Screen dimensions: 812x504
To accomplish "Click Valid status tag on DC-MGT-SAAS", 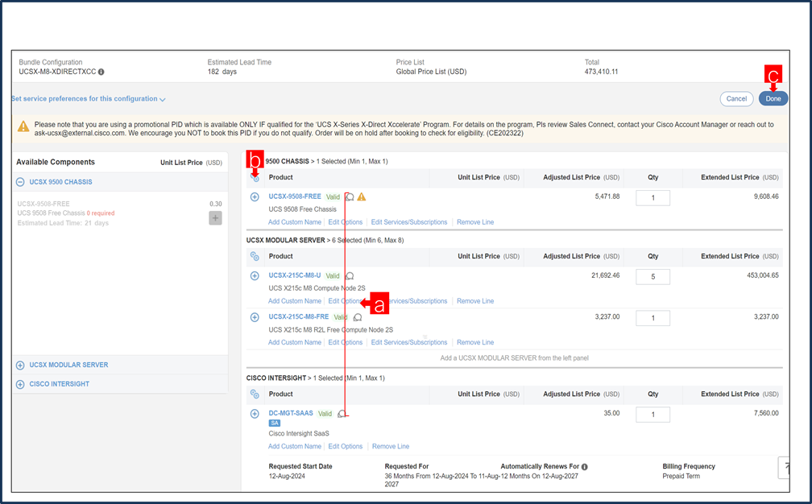I will 325,414.
